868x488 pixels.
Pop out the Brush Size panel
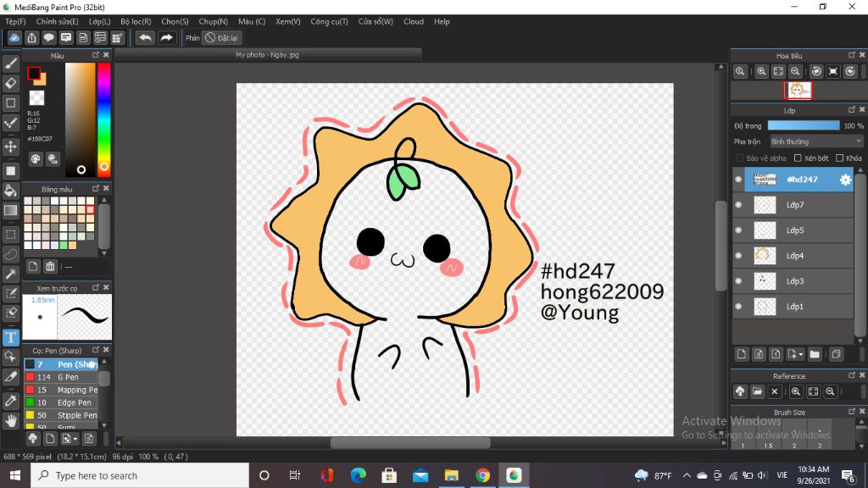[x=852, y=412]
